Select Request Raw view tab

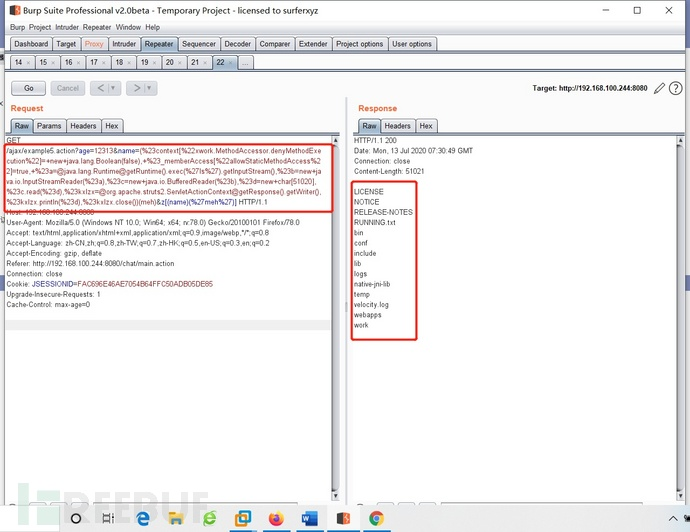click(22, 126)
